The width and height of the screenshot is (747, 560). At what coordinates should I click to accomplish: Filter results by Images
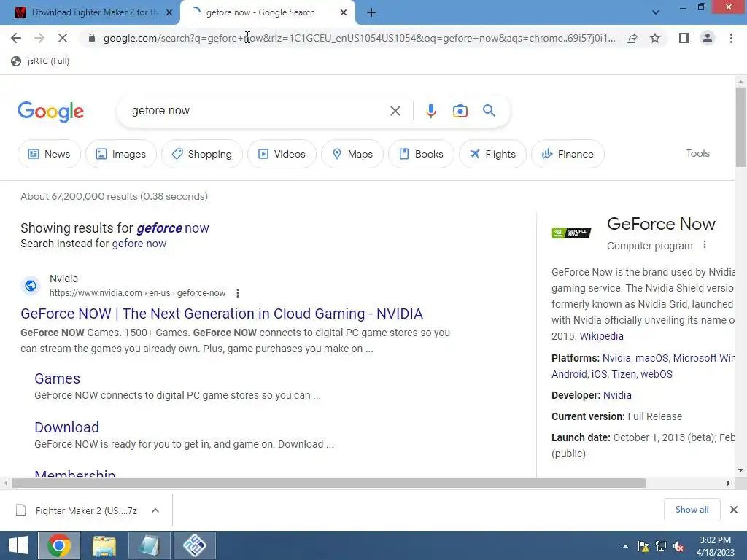(121, 154)
